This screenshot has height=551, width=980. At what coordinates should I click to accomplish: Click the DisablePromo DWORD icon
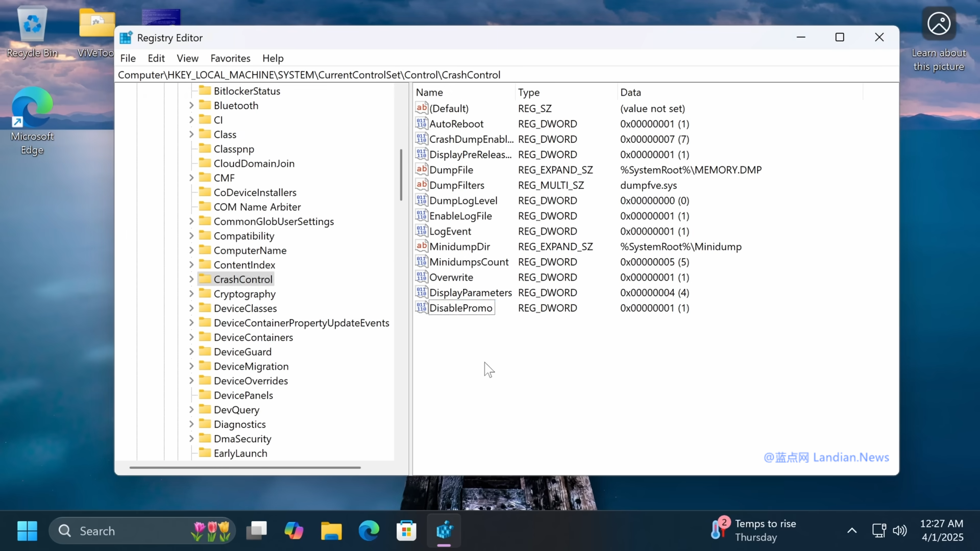pyautogui.click(x=422, y=308)
